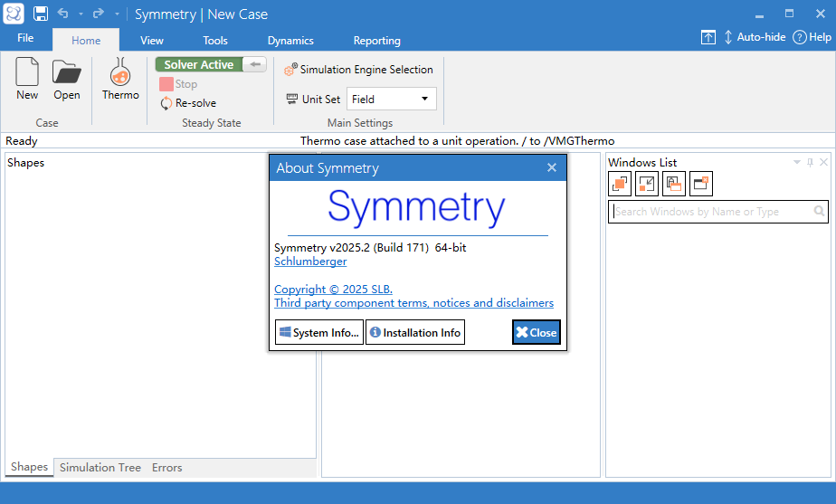Toggle the Solver Active switch

(x=211, y=64)
